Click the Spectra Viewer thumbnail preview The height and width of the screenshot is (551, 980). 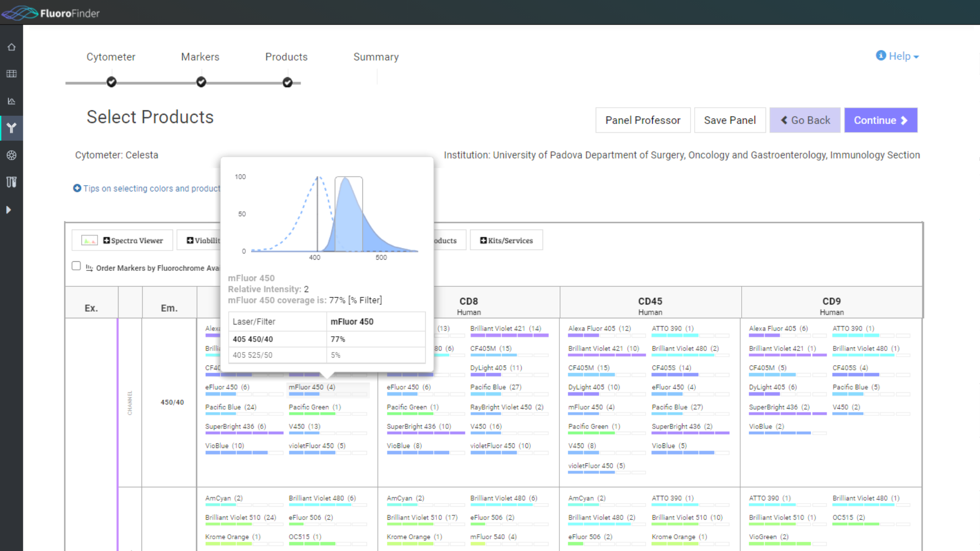[89, 240]
